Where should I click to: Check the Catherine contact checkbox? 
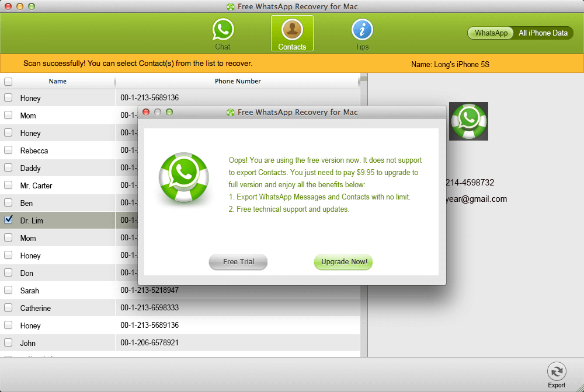pyautogui.click(x=8, y=307)
